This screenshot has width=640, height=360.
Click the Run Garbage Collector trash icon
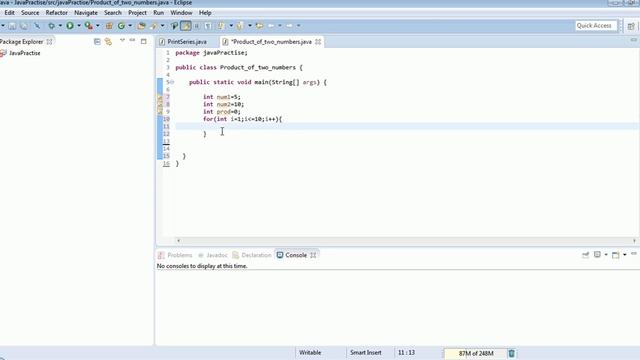(x=511, y=353)
